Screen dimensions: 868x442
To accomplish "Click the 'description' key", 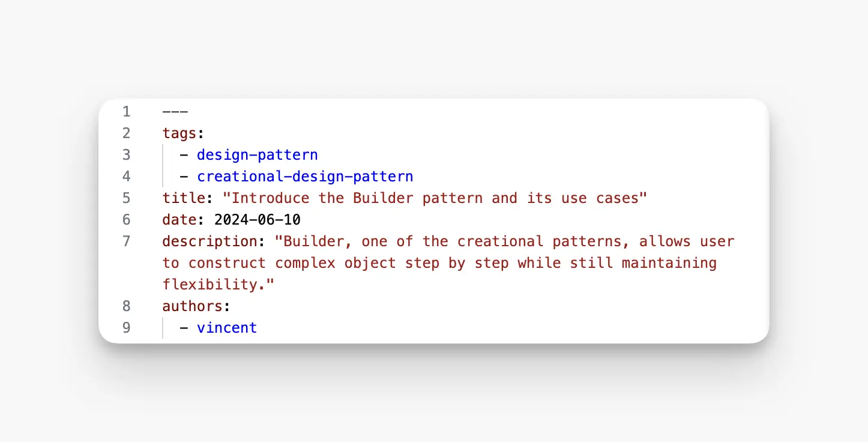I will 209,241.
